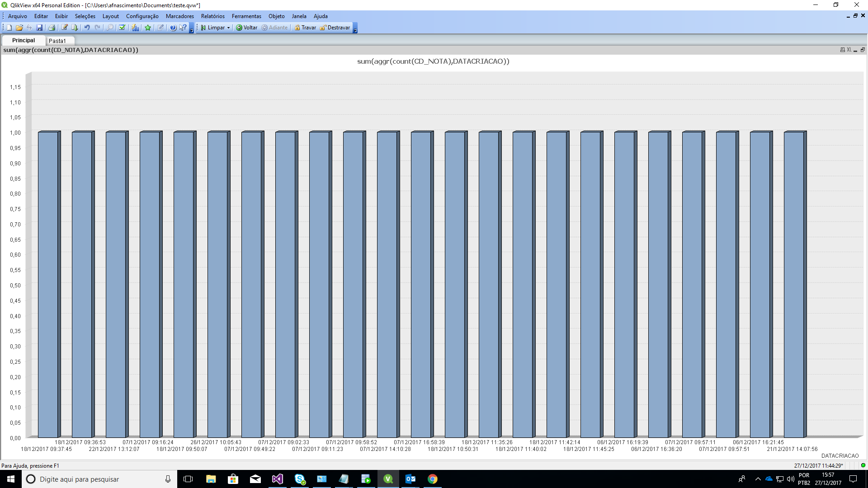The width and height of the screenshot is (868, 488).
Task: Click the axis label 26/12/2017 10:05:43
Action: pos(216,442)
